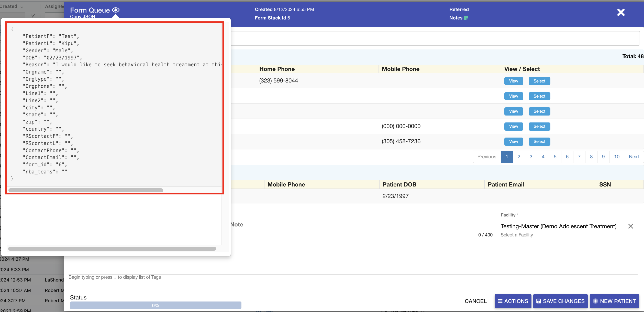Select the patient with home phone (323) 599-8044
Screen dimensions: 644x312
[539, 81]
